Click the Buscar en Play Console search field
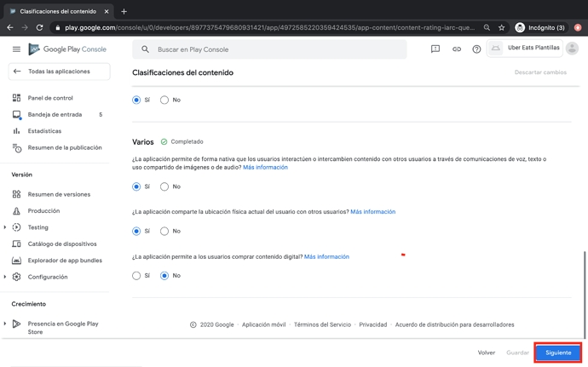The image size is (588, 367). tap(273, 49)
